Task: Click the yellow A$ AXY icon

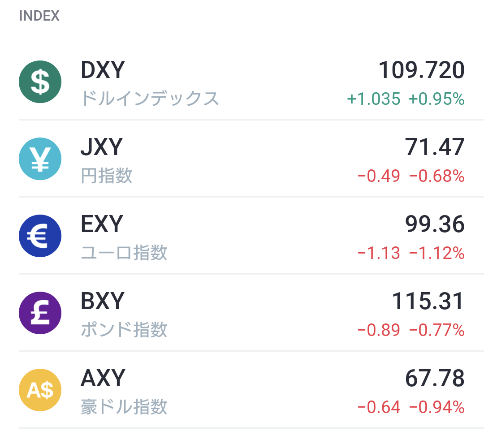Action: click(40, 390)
